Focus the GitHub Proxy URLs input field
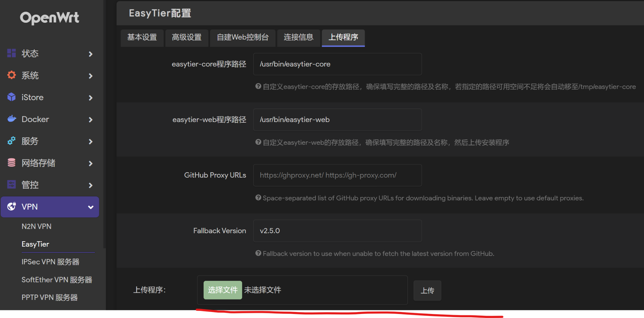This screenshot has height=318, width=644. [x=337, y=175]
